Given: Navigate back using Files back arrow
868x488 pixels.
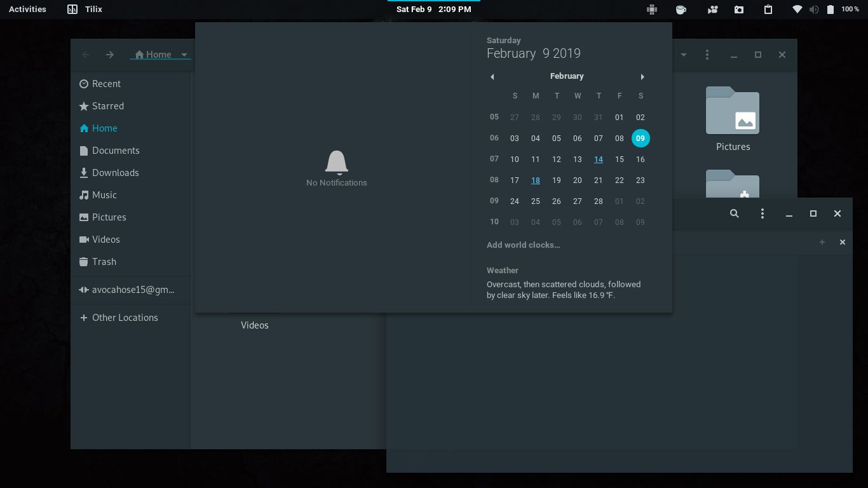Looking at the screenshot, I should pyautogui.click(x=86, y=55).
